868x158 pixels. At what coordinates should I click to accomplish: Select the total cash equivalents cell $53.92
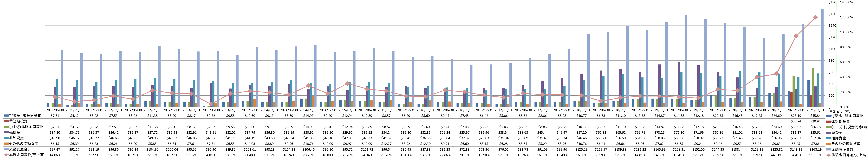796,127
